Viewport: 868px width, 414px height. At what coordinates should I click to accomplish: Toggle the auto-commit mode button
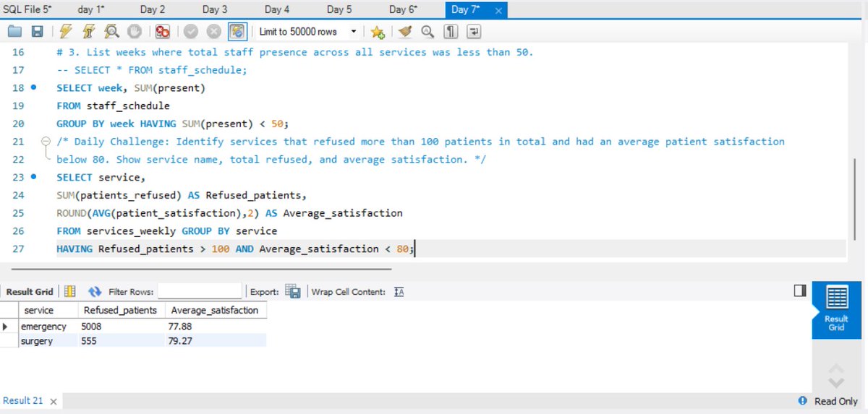(237, 32)
